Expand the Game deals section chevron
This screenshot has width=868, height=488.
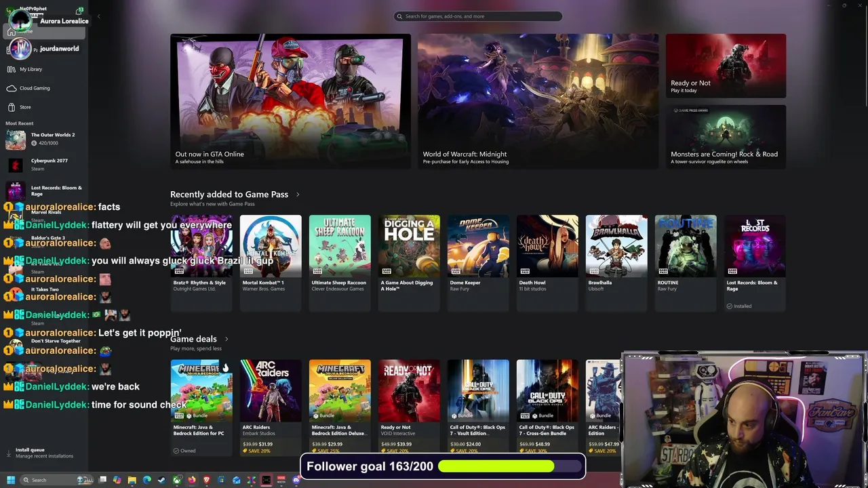tap(226, 339)
